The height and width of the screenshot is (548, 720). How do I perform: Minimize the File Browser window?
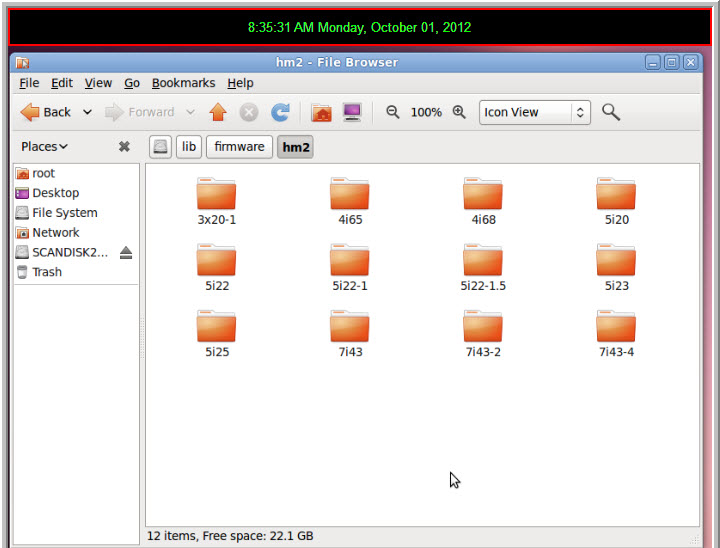pyautogui.click(x=652, y=62)
